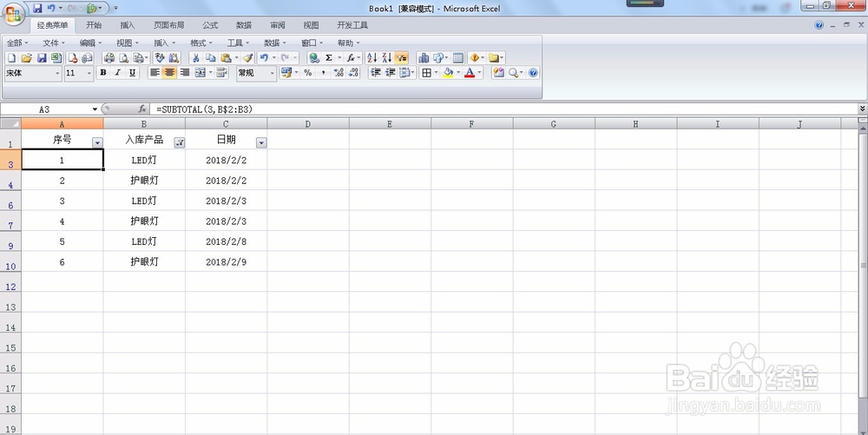Click the red Font Color A
This screenshot has width=868, height=435.
point(470,73)
